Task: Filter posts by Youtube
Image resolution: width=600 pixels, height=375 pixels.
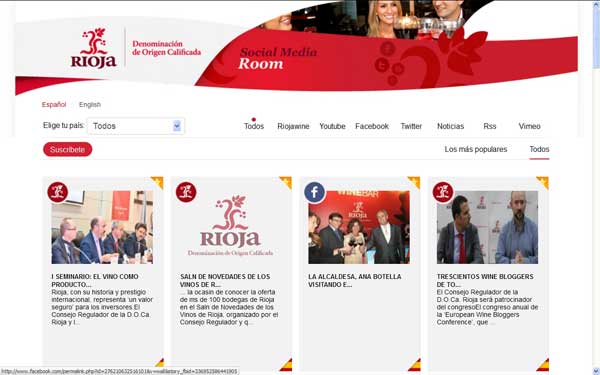Action: pos(332,126)
